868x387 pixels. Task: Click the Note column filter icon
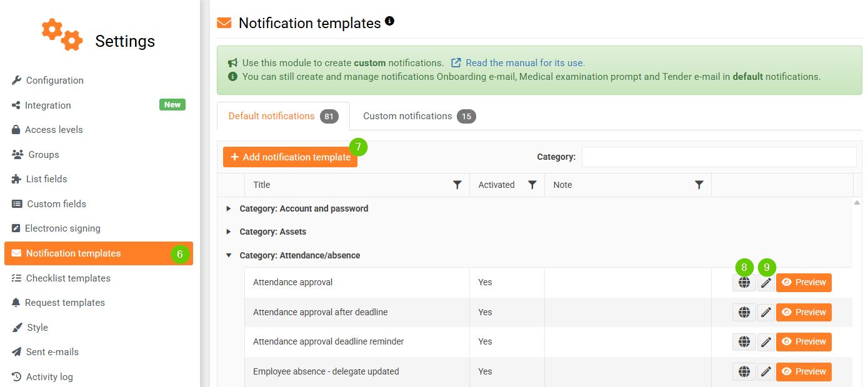[699, 185]
